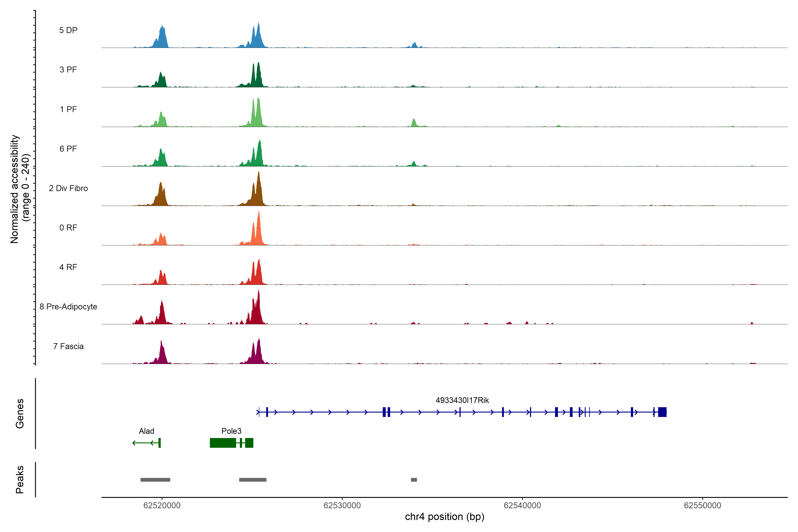The height and width of the screenshot is (532, 798).
Task: Click the Alad gene label
Action: tap(147, 431)
